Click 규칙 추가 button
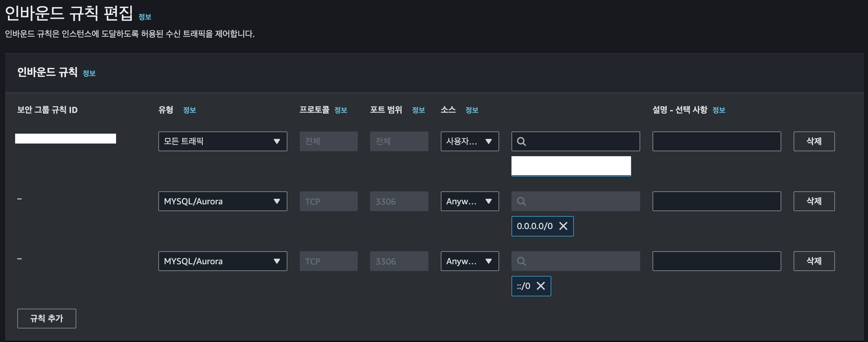Image resolution: width=868 pixels, height=342 pixels. (x=47, y=319)
